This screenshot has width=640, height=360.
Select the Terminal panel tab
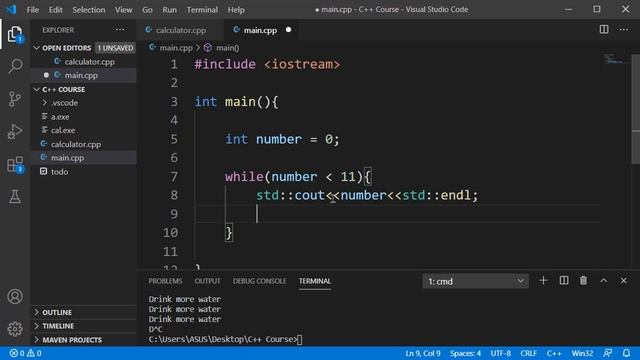pos(315,281)
